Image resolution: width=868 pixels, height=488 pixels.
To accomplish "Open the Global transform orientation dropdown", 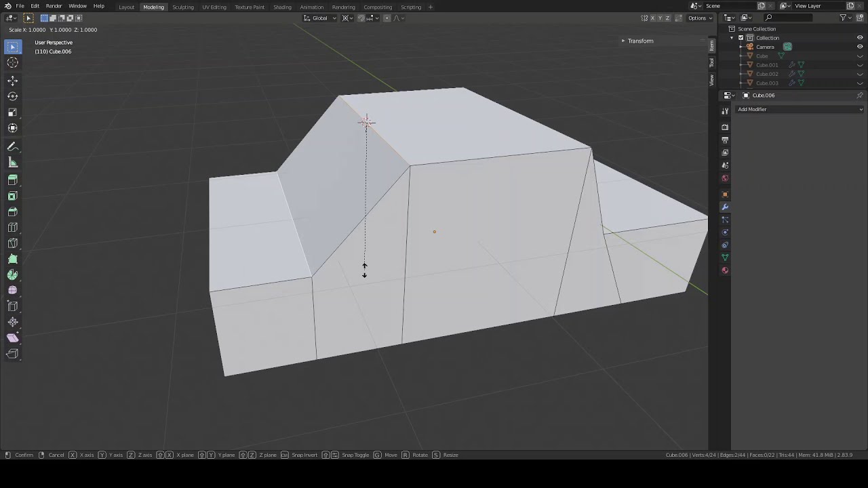I will tap(319, 18).
